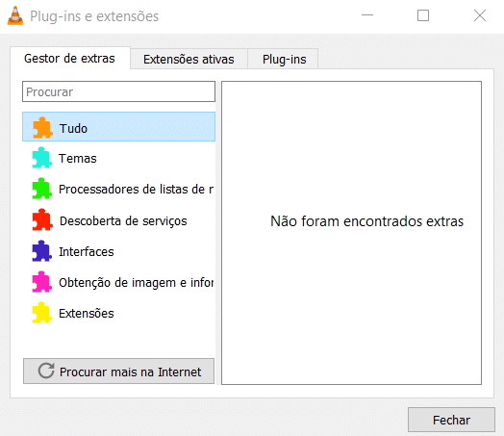Select the Temas category label

[78, 159]
